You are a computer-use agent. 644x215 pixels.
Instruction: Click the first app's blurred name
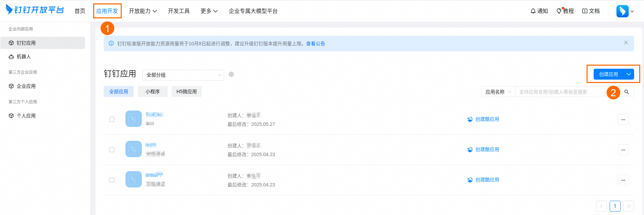tap(154, 114)
